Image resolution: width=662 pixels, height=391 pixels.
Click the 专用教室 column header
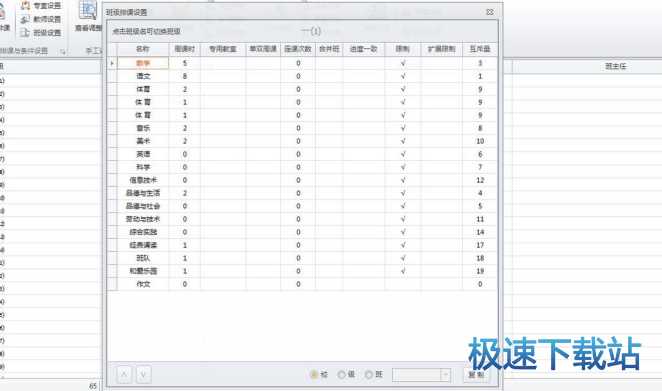223,49
